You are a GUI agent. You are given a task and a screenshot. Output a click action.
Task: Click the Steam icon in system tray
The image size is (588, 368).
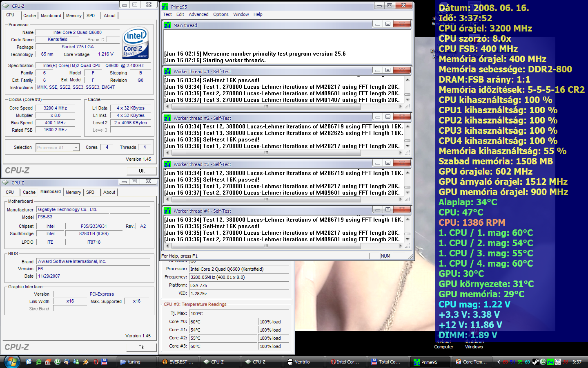[535, 362]
